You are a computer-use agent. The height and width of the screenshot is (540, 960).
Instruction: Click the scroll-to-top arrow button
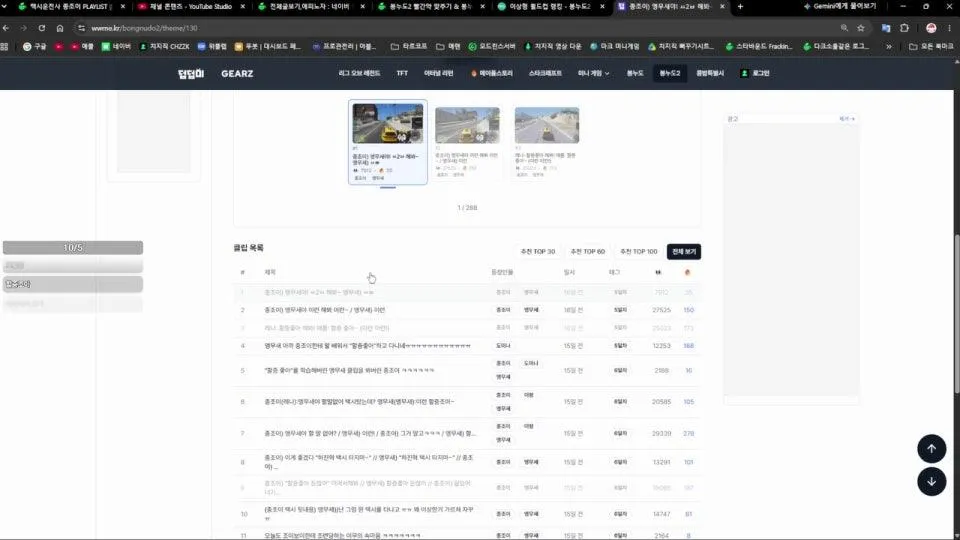[x=931, y=449]
